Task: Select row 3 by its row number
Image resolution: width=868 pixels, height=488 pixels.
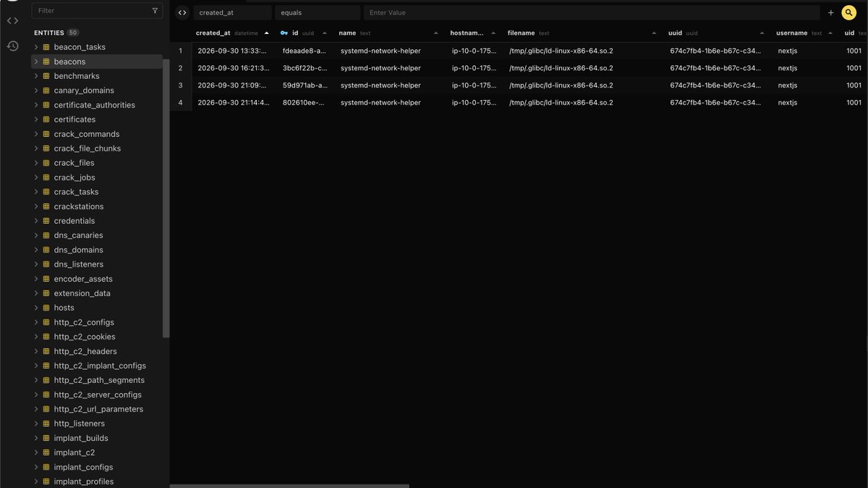Action: [x=181, y=85]
